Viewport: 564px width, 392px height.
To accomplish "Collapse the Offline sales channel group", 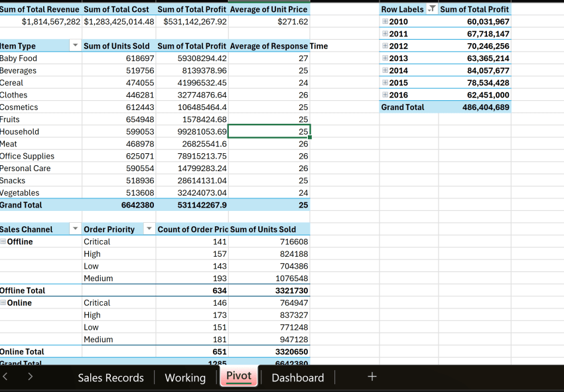I will [x=3, y=241].
